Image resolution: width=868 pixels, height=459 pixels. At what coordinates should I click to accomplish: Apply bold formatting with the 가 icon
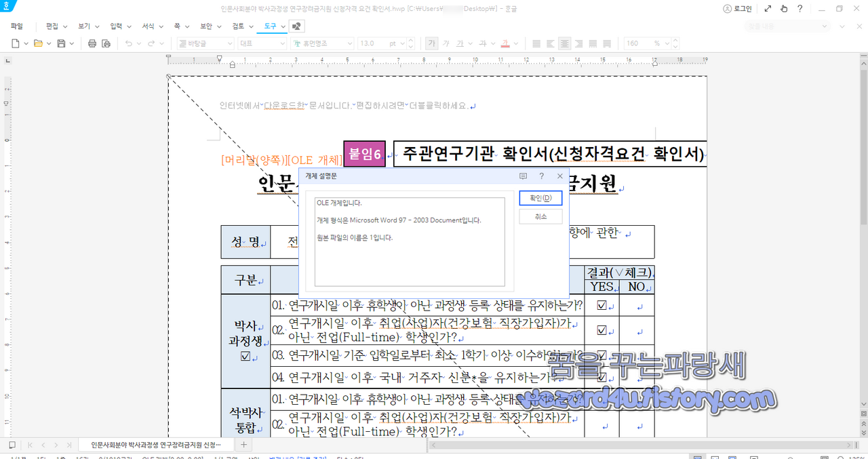coord(432,43)
